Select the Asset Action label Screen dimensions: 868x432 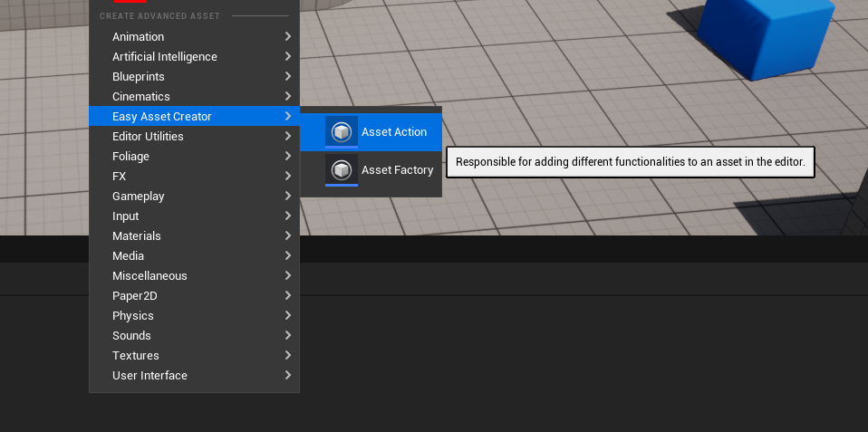[x=394, y=132]
